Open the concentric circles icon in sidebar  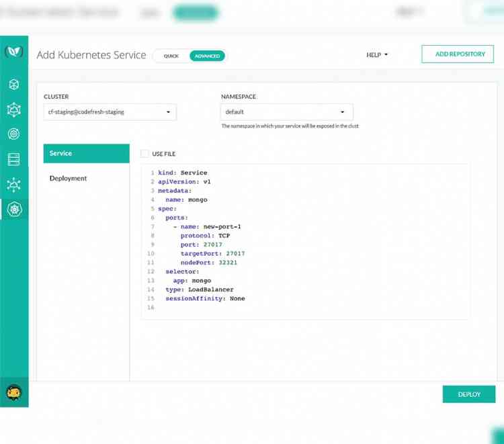coord(14,134)
